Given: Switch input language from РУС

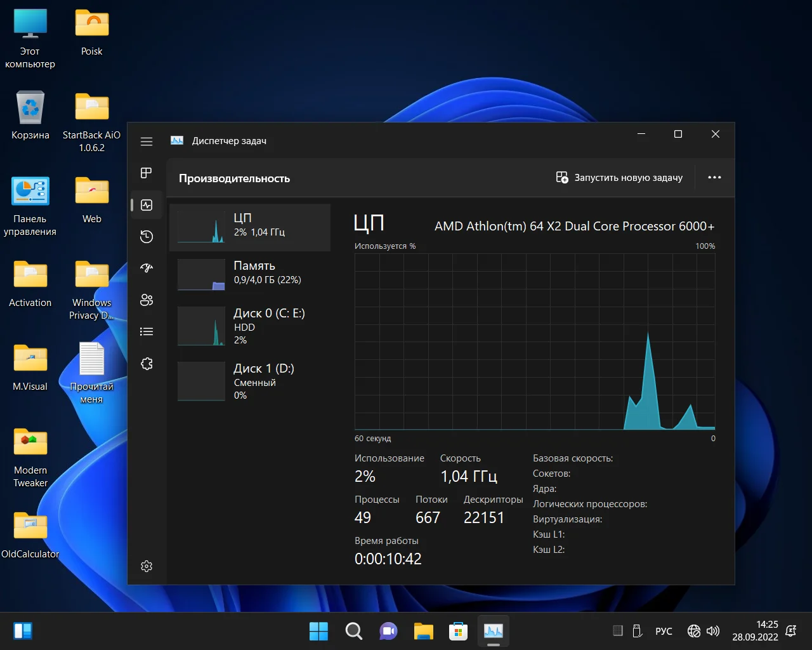Looking at the screenshot, I should pos(664,631).
